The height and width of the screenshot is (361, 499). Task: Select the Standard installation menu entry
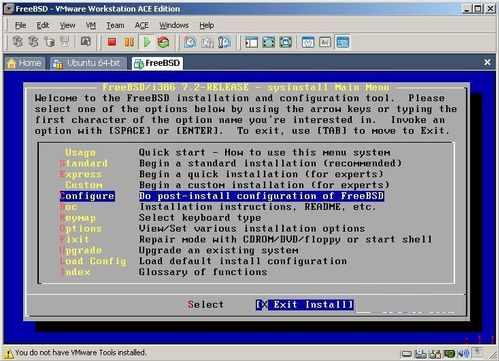[84, 163]
